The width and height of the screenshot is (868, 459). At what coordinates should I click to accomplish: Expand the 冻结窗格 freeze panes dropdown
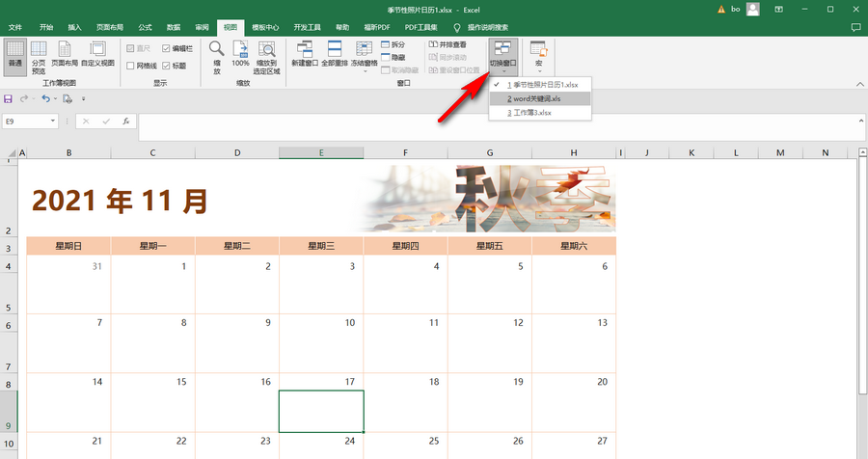pyautogui.click(x=364, y=62)
